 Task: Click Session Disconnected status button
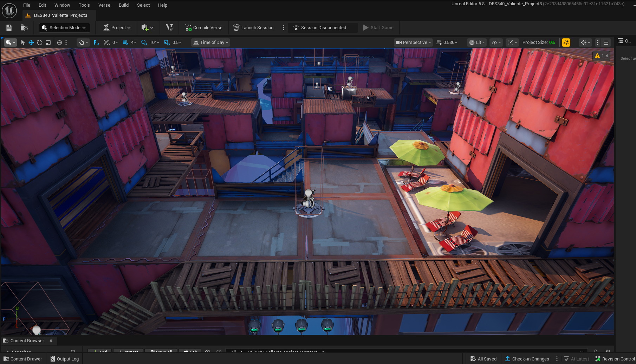tap(323, 28)
